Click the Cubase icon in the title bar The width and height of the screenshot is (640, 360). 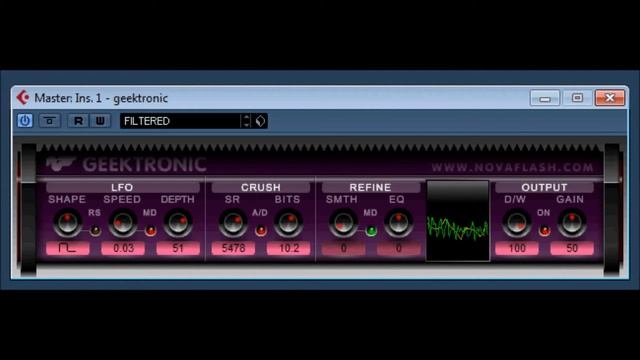[x=23, y=98]
